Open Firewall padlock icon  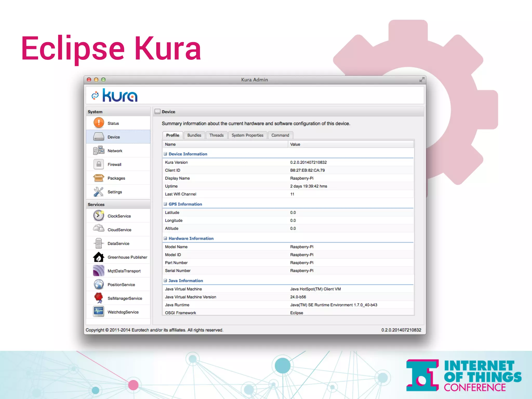99,164
